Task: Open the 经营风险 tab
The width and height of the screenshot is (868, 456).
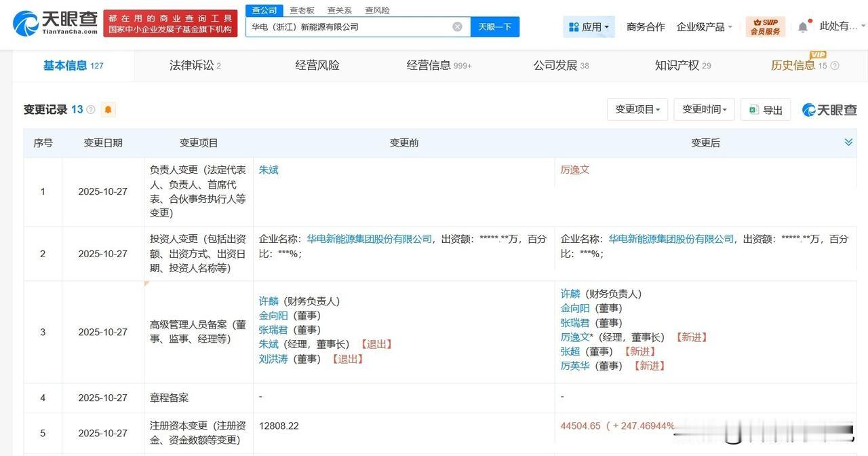Action: coord(317,65)
